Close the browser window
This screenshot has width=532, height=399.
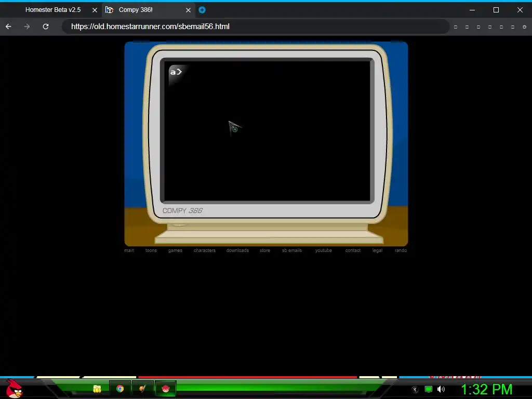click(x=520, y=10)
